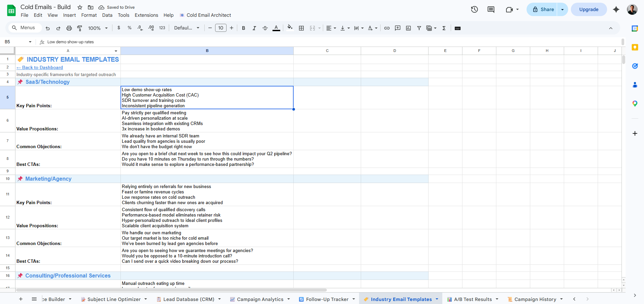Open the all sheets list
Image resolution: width=644 pixels, height=304 pixels.
click(34, 299)
